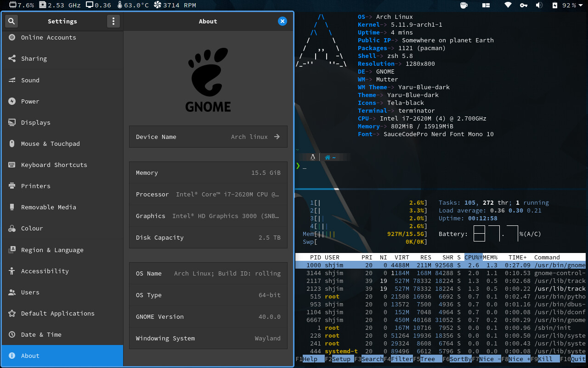Click the Keyboard Shortcuts icon
The width and height of the screenshot is (588, 368).
[12, 165]
